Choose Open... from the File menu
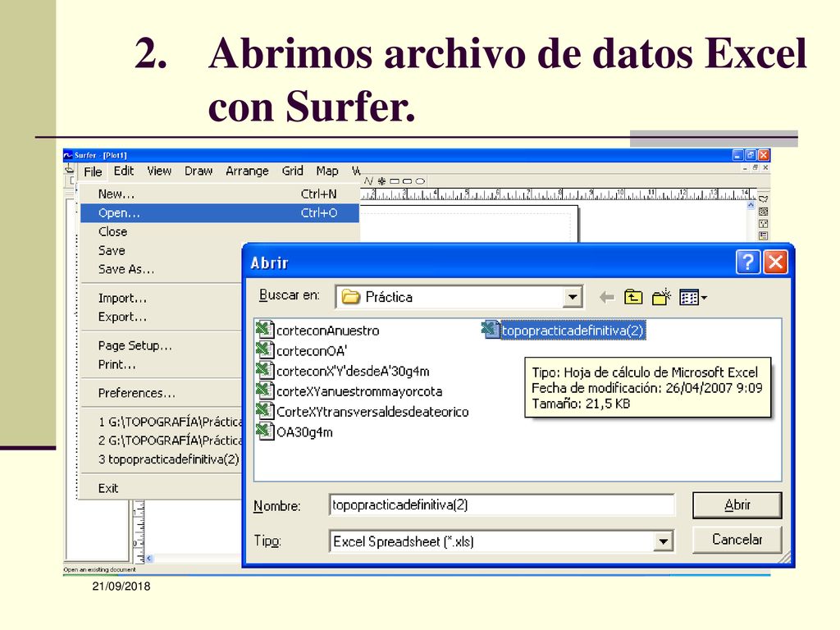 point(220,212)
